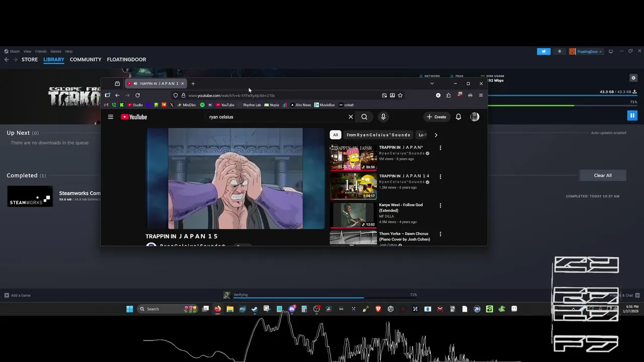
Task: Open Brave browser from the taskbar
Action: [378, 309]
